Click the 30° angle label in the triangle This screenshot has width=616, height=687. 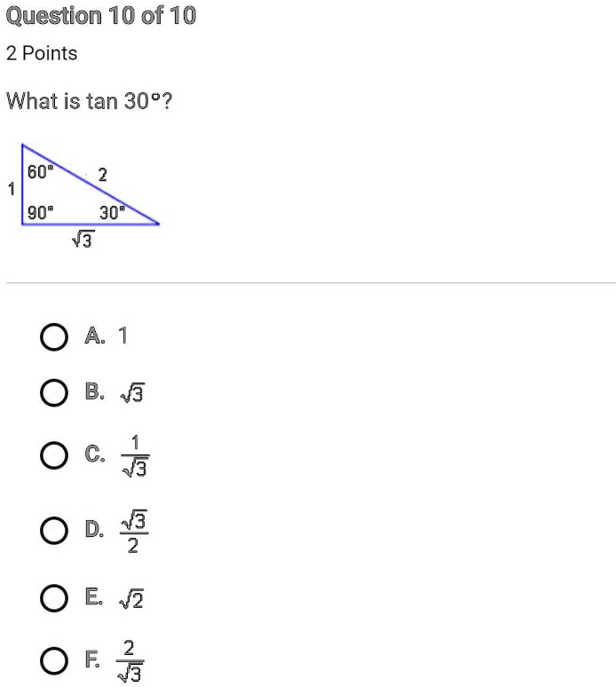tap(111, 213)
